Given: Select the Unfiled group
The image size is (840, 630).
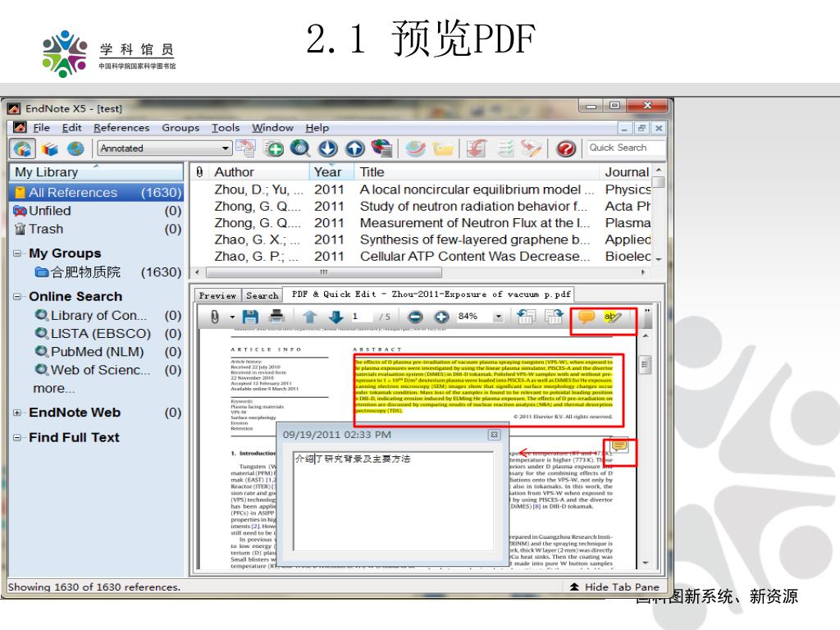Looking at the screenshot, I should (97, 211).
